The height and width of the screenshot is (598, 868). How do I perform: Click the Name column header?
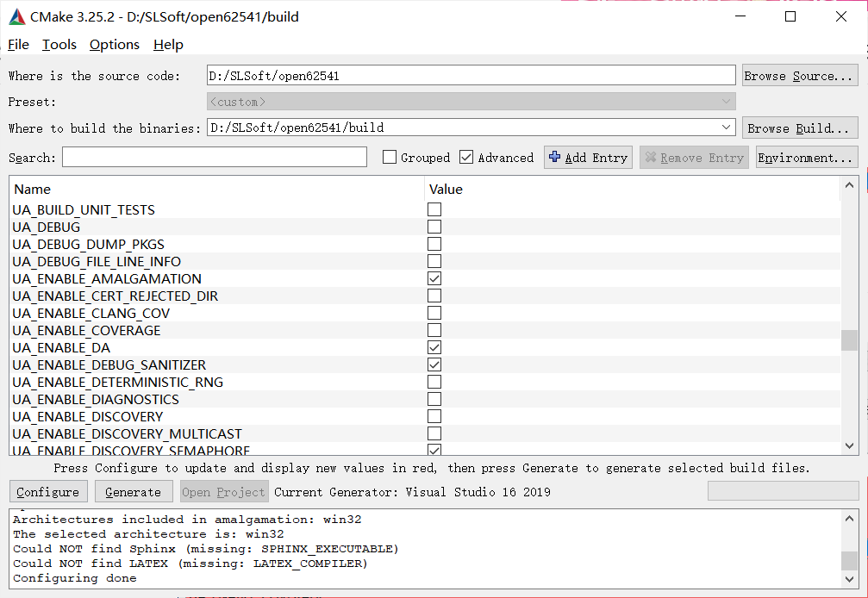(217, 190)
